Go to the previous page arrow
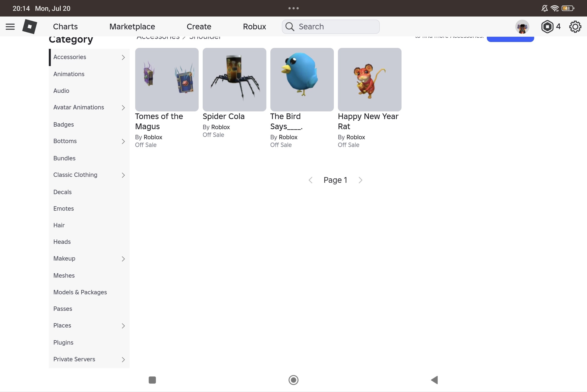587x392 pixels. pos(311,180)
